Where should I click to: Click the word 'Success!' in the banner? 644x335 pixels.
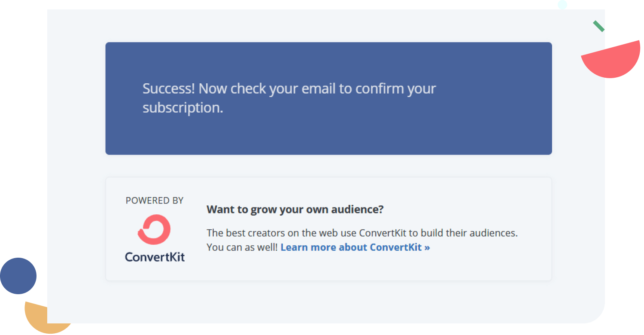point(168,89)
